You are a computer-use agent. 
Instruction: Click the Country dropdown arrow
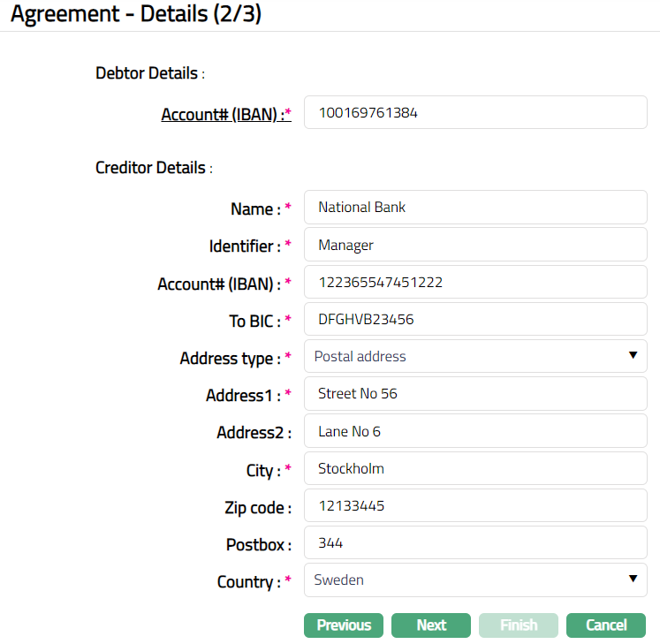pyautogui.click(x=633, y=580)
